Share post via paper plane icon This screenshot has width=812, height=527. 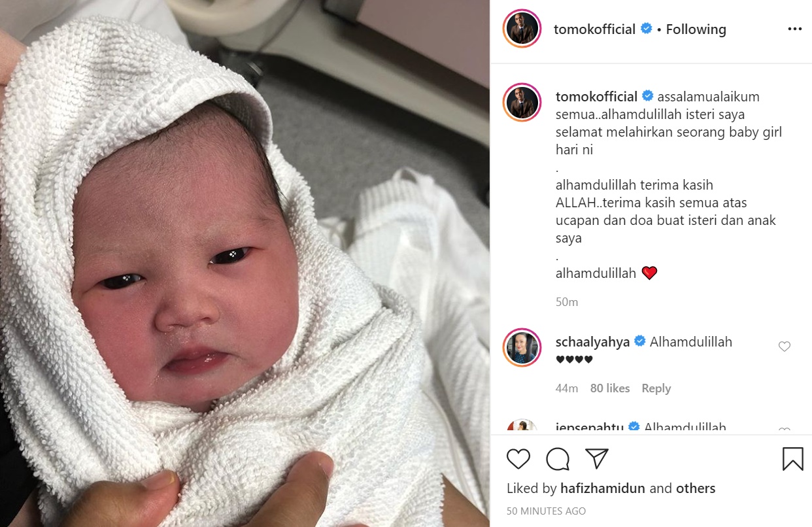597,458
